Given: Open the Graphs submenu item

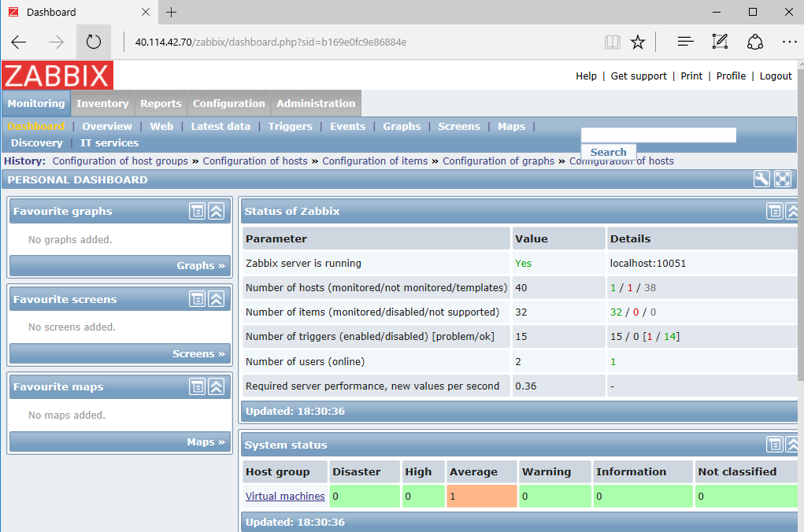Looking at the screenshot, I should click(x=402, y=127).
